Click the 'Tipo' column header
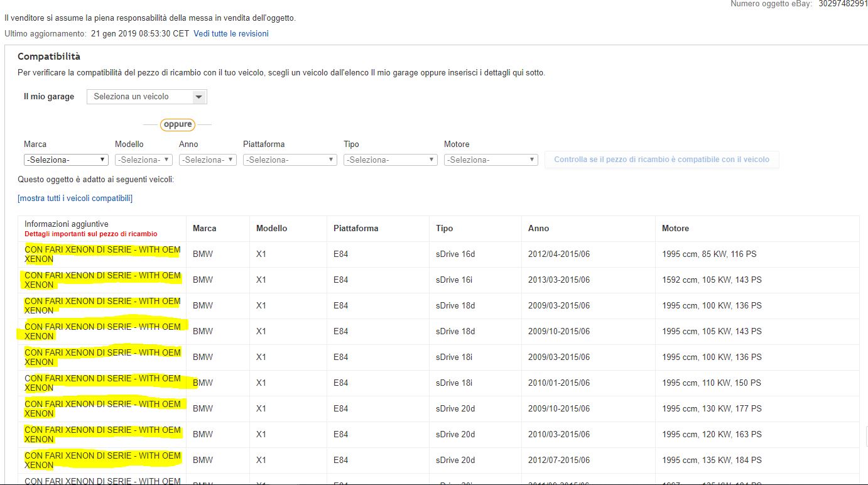This screenshot has width=868, height=485. click(x=445, y=229)
